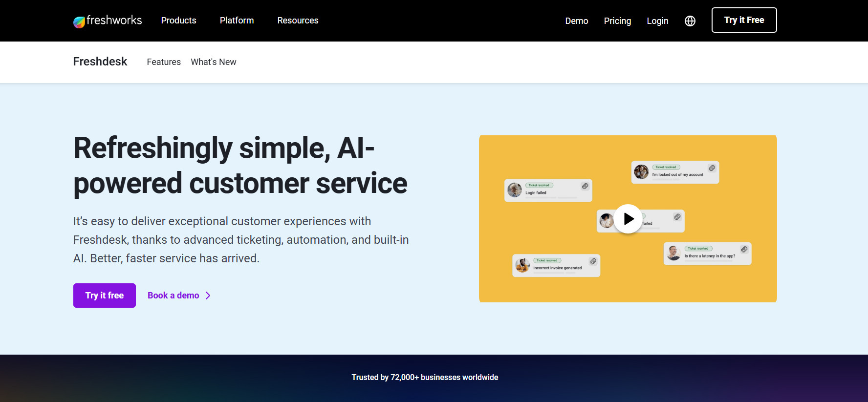Viewport: 868px width, 402px height.
Task: Click 'Incorrect invoice generated' ticket text
Action: point(558,268)
